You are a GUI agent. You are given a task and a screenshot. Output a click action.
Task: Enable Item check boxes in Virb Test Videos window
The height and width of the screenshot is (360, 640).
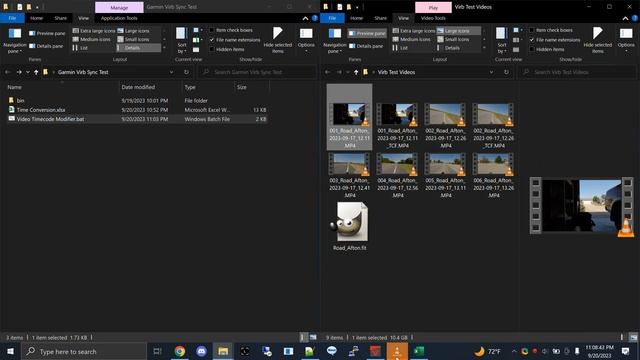click(x=551, y=30)
